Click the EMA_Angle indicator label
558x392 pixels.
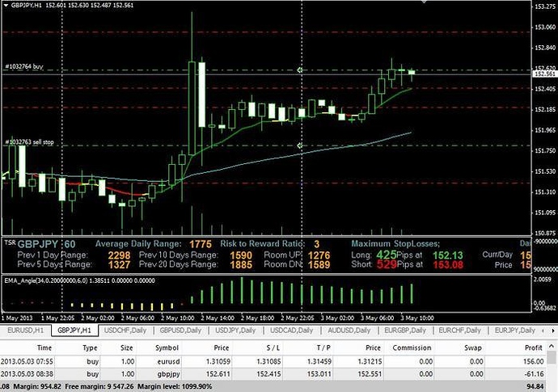(80, 280)
